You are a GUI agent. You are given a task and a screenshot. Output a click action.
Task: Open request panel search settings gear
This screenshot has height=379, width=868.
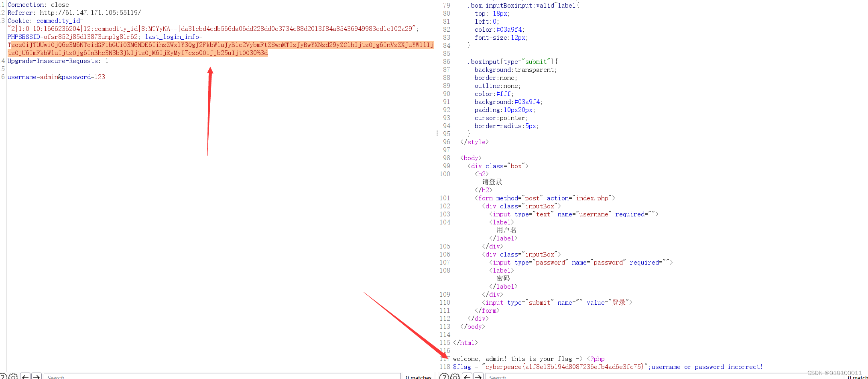(13, 377)
